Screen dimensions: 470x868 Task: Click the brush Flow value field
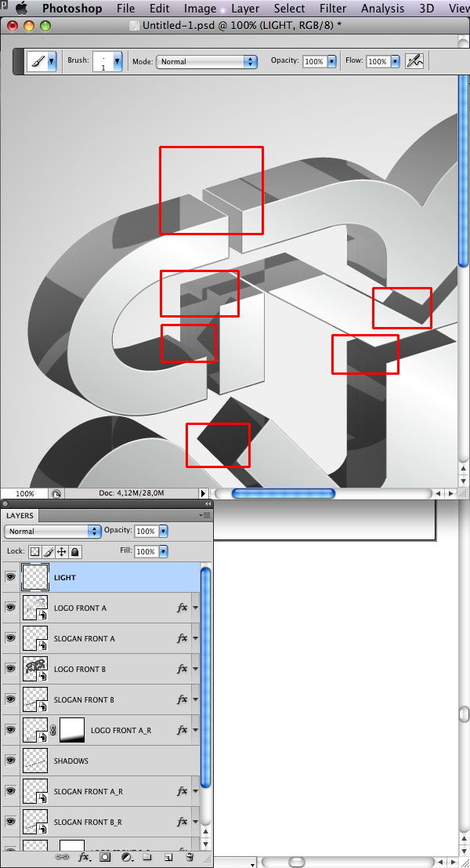pos(378,61)
